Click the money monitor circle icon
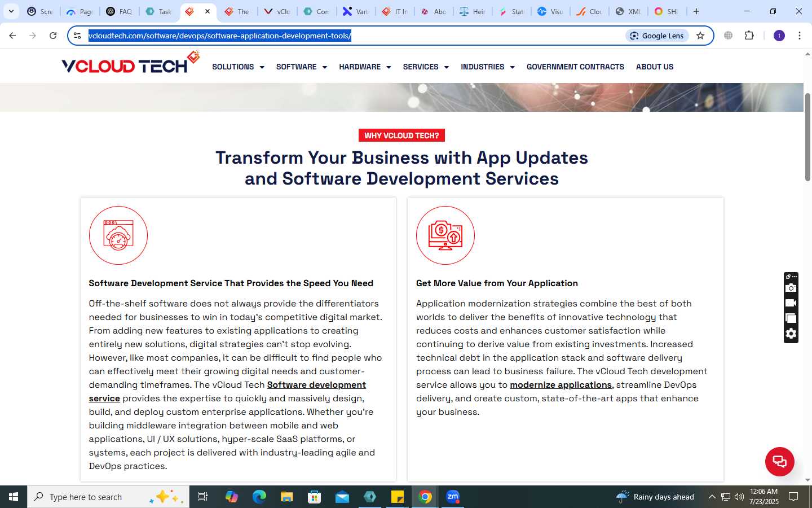Viewport: 812px width, 508px height. click(445, 235)
